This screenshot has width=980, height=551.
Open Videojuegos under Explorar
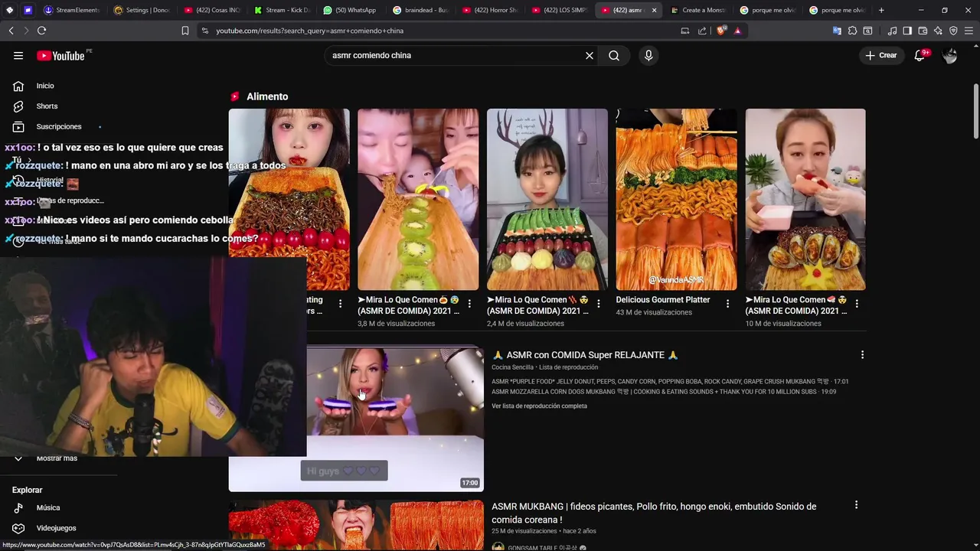click(56, 528)
